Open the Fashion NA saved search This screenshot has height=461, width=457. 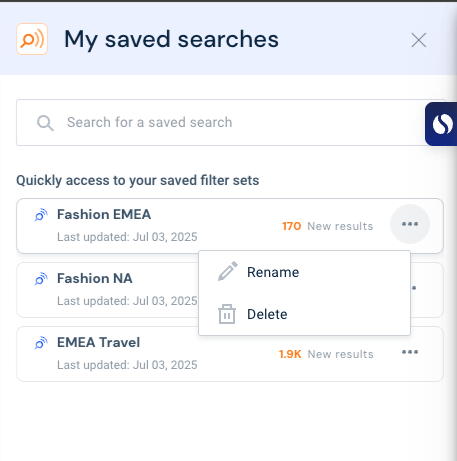point(107,290)
